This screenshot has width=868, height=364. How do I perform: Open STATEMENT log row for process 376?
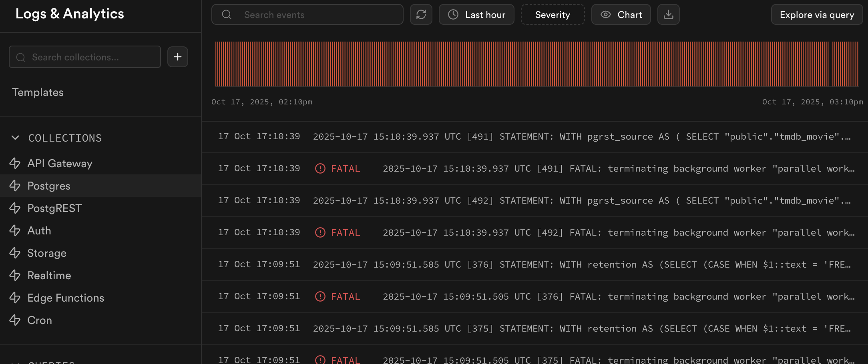[535, 264]
